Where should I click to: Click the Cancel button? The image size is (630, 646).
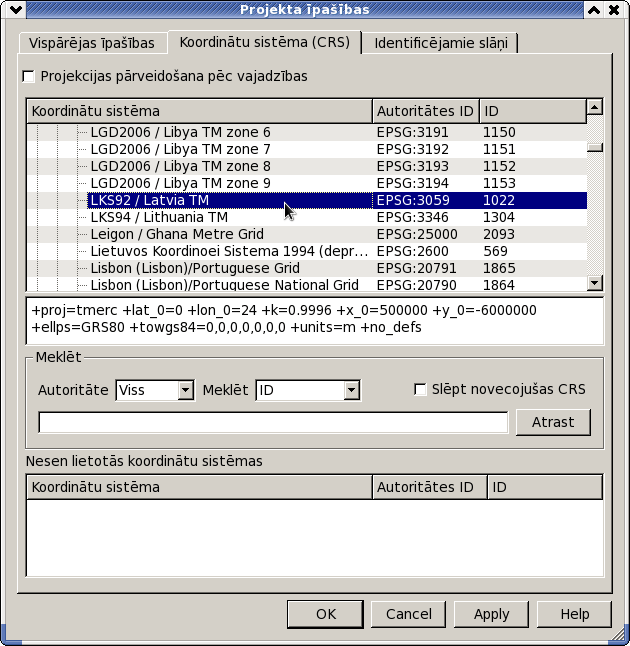(x=408, y=614)
